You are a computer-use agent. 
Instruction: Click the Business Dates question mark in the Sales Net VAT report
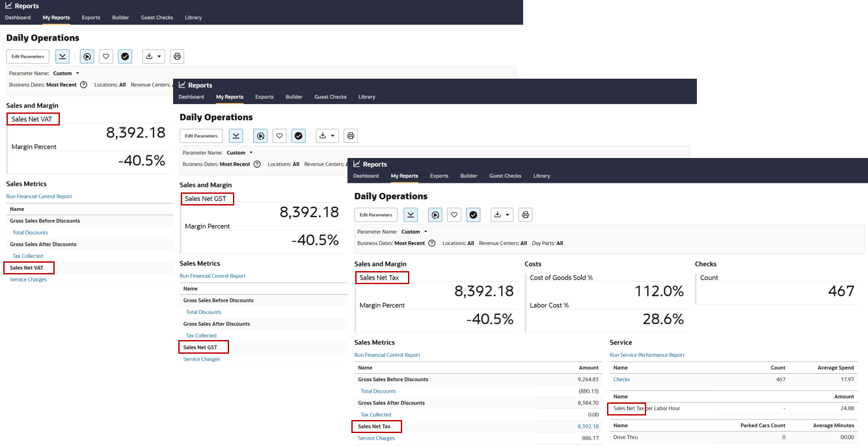[x=83, y=85]
